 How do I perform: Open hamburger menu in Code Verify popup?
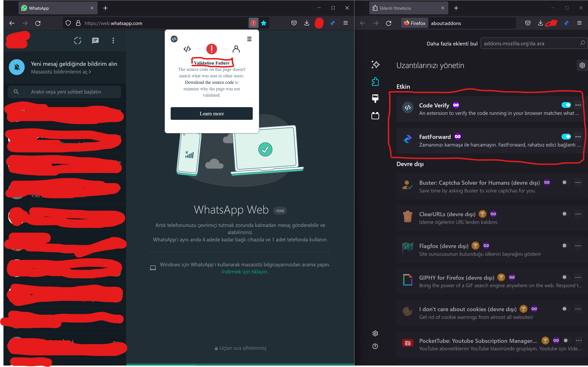pos(249,39)
